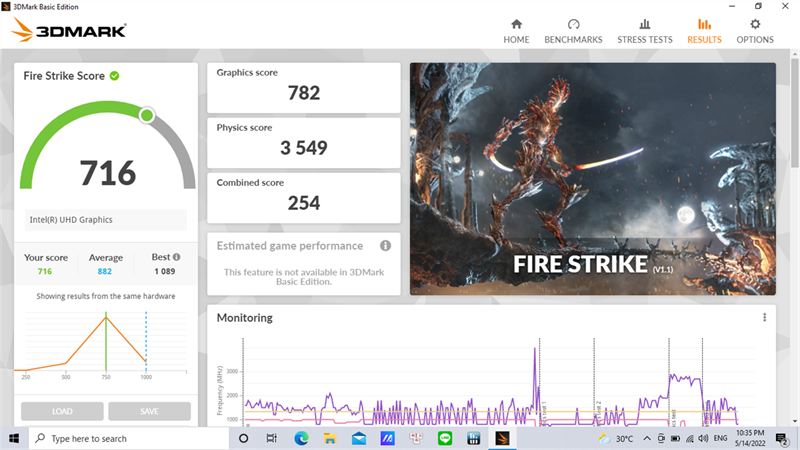Screen dimensions: 800x450
Task: Click the Fire Strike score gauge handle
Action: pyautogui.click(x=147, y=115)
